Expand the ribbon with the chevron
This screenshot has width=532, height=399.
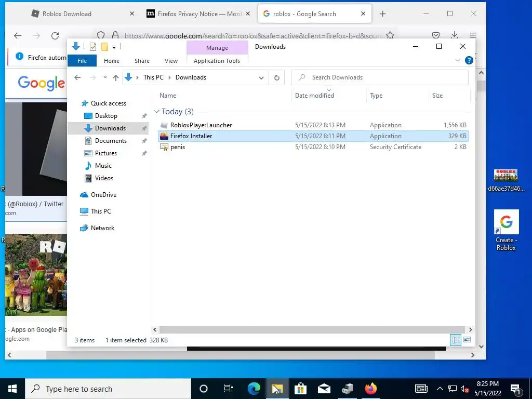coord(457,60)
